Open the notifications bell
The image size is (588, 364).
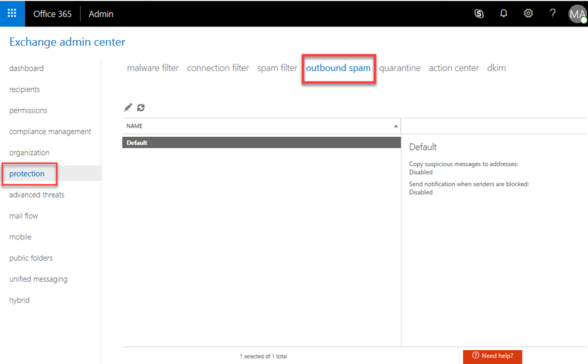pos(504,14)
